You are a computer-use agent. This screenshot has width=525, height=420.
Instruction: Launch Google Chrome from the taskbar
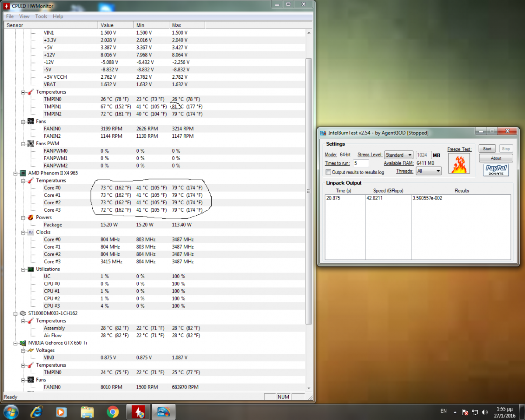click(x=113, y=412)
